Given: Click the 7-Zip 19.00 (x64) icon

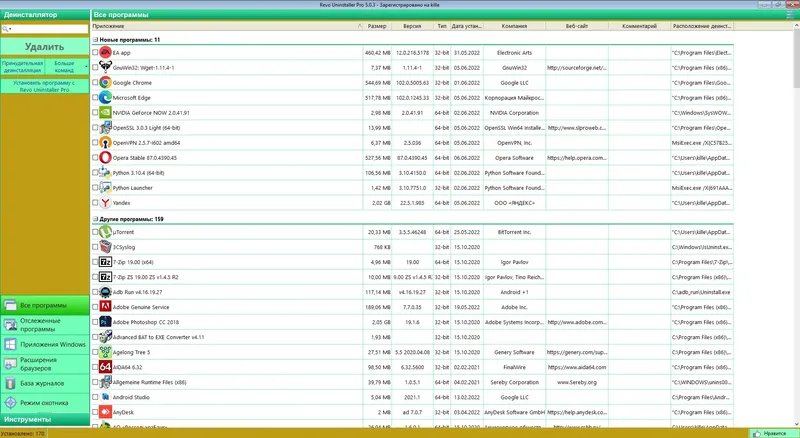Looking at the screenshot, I should point(105,262).
